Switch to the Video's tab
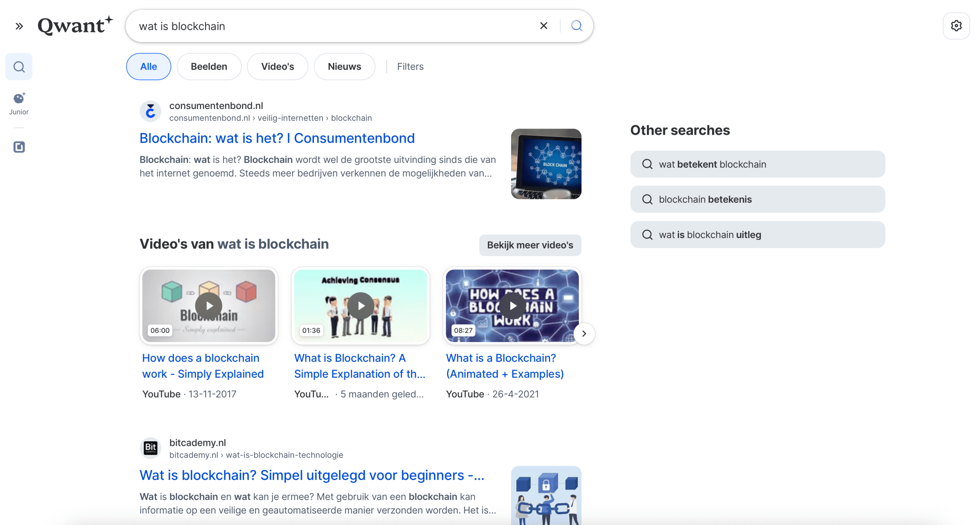The width and height of the screenshot is (980, 525). click(x=278, y=67)
